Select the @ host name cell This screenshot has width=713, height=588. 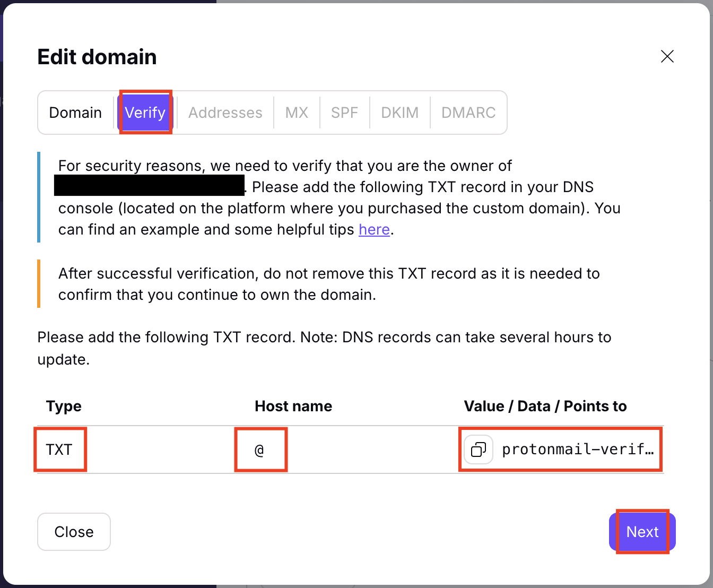coord(260,449)
